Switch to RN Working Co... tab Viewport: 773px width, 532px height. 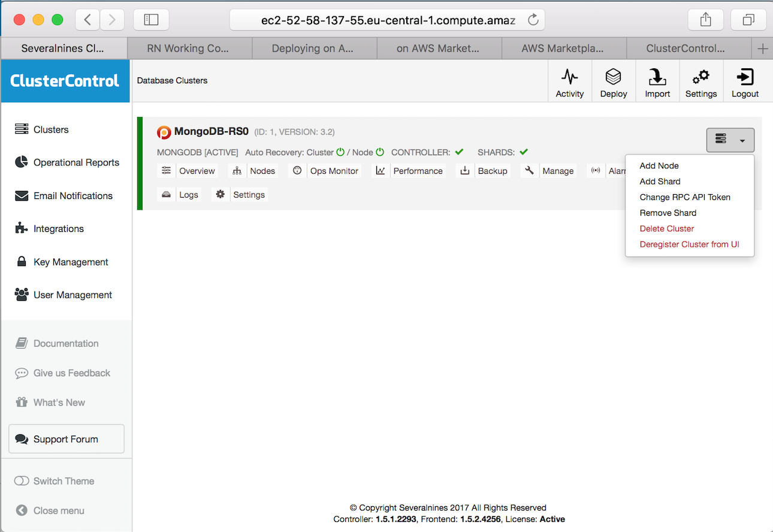click(x=188, y=49)
